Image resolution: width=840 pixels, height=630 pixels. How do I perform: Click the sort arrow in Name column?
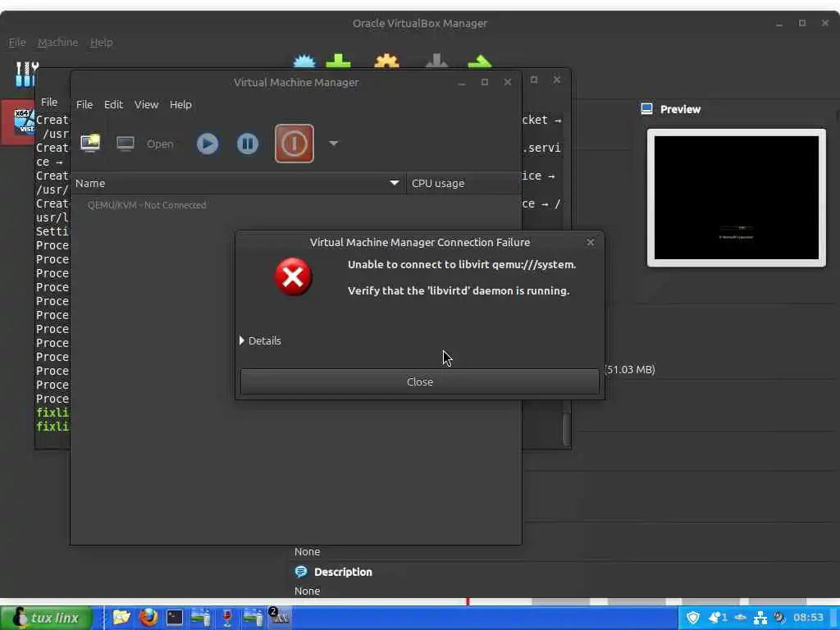coord(395,183)
